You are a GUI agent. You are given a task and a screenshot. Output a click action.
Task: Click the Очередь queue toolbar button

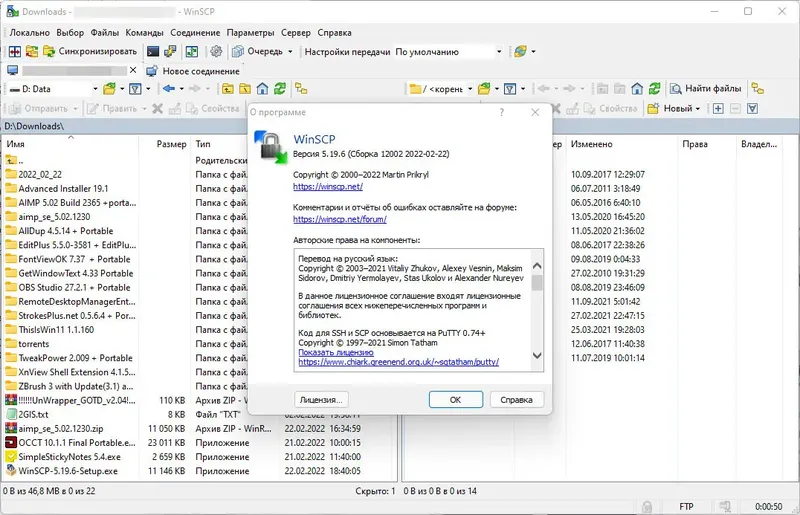(258, 52)
